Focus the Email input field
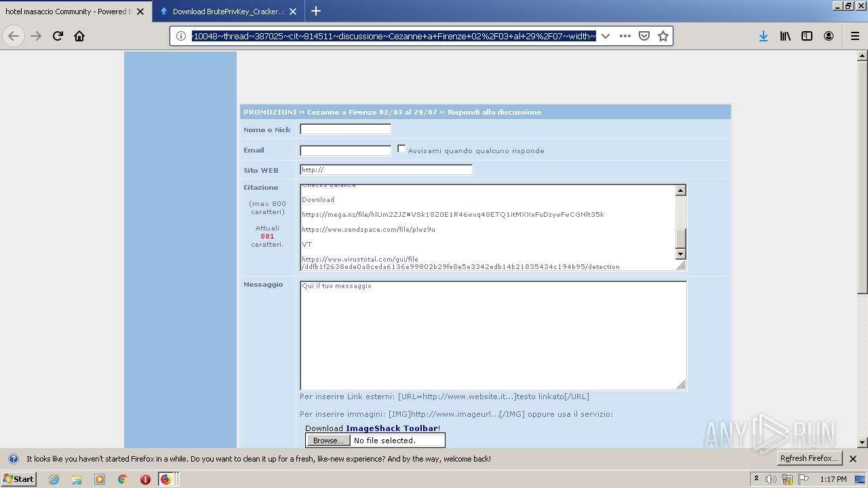The image size is (868, 488). point(346,150)
